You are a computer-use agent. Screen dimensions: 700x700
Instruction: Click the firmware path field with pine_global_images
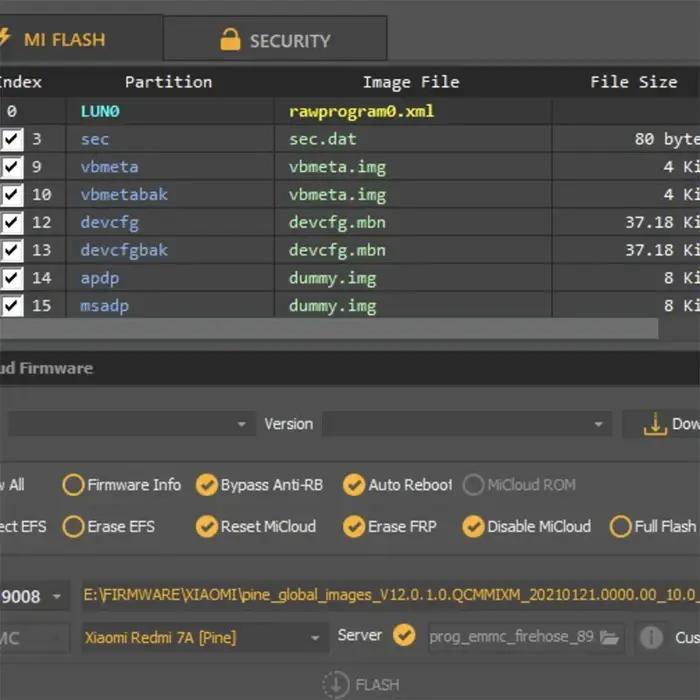click(x=391, y=595)
